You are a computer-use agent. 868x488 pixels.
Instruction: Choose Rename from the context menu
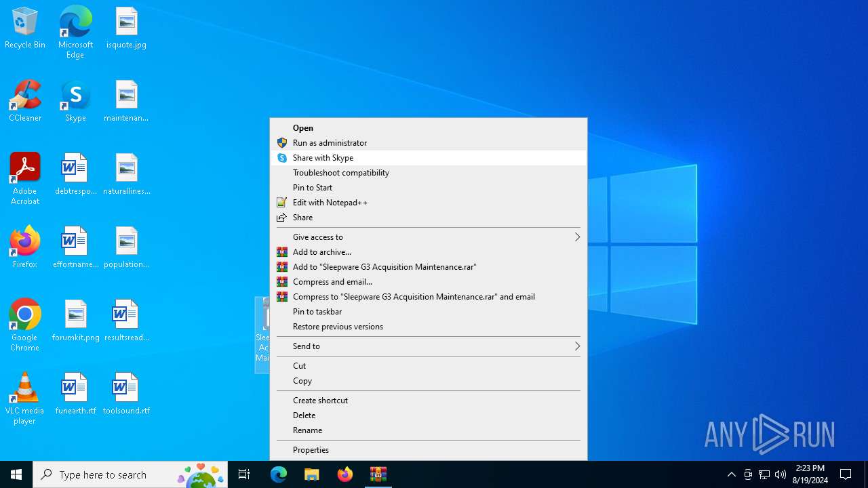429,430
